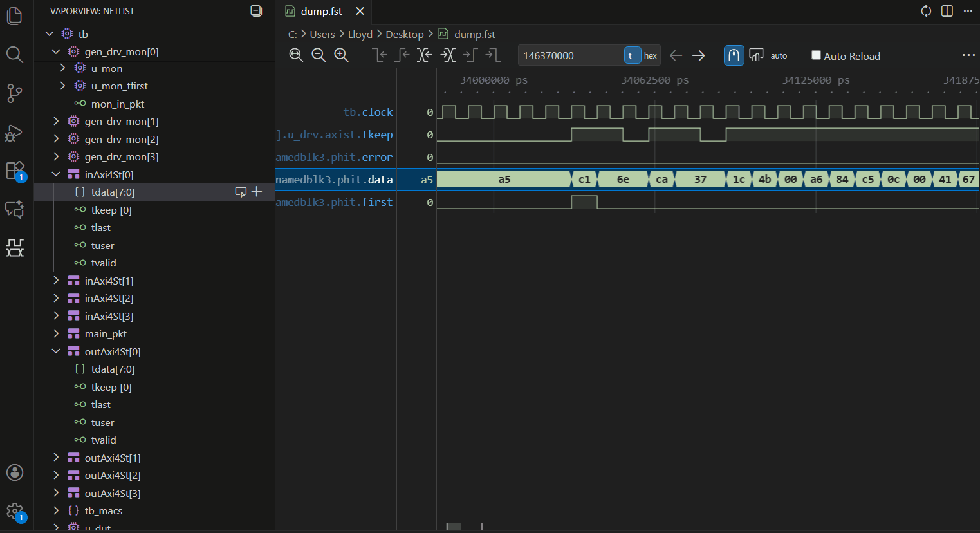Click the zoom to fit icon
The image size is (980, 533).
[296, 55]
